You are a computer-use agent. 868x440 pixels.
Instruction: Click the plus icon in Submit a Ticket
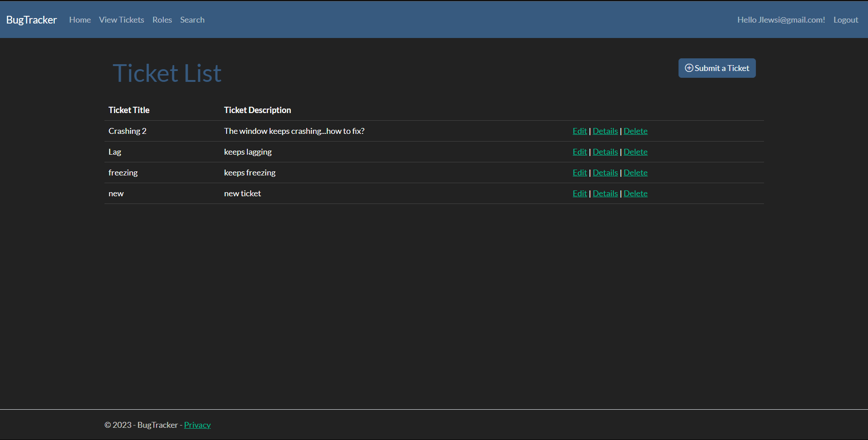point(689,68)
